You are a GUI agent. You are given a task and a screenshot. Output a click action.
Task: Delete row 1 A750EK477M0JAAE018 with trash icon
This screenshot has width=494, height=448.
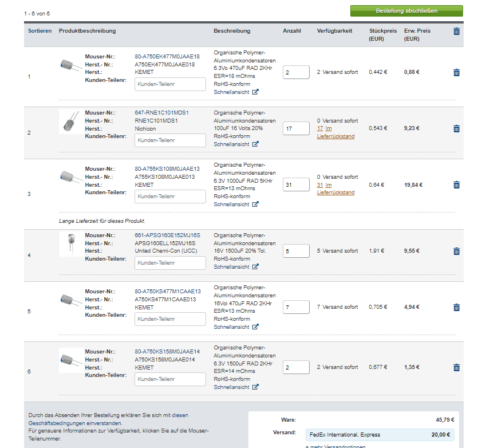click(x=456, y=73)
